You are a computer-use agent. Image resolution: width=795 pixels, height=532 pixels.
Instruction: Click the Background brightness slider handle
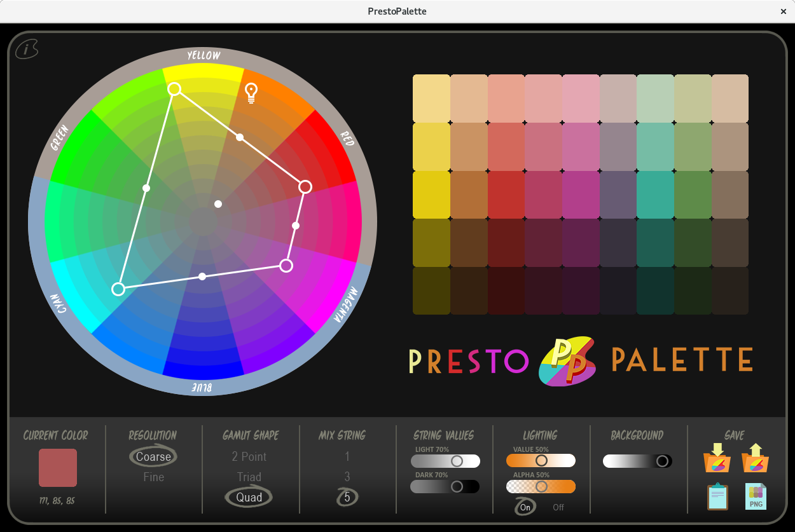[663, 461]
